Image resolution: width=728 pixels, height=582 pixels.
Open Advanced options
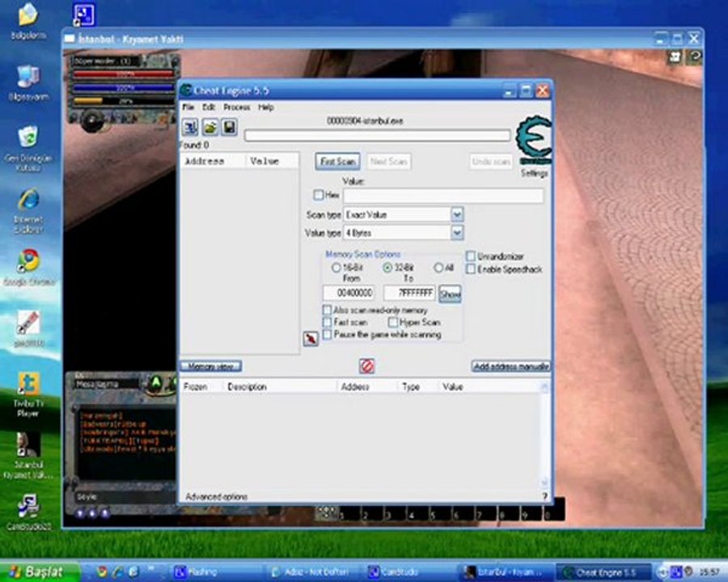tap(216, 496)
